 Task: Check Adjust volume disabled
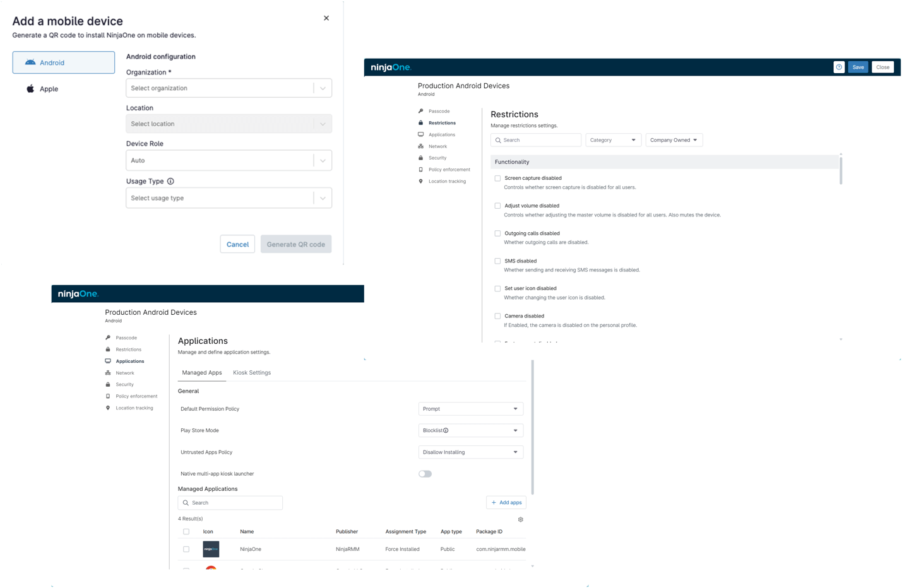(x=497, y=206)
